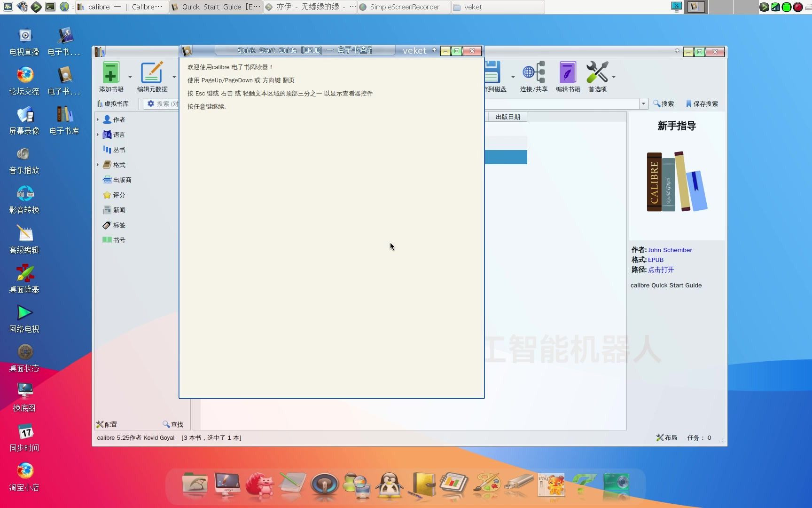
Task: Select the highlighted blue row in book list
Action: tap(506, 157)
